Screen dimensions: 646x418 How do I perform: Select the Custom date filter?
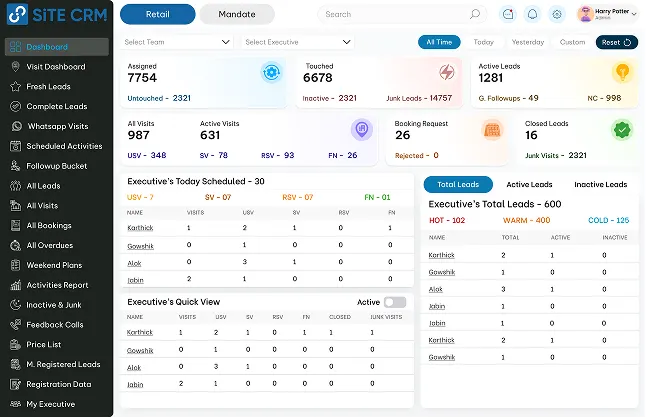coord(572,42)
